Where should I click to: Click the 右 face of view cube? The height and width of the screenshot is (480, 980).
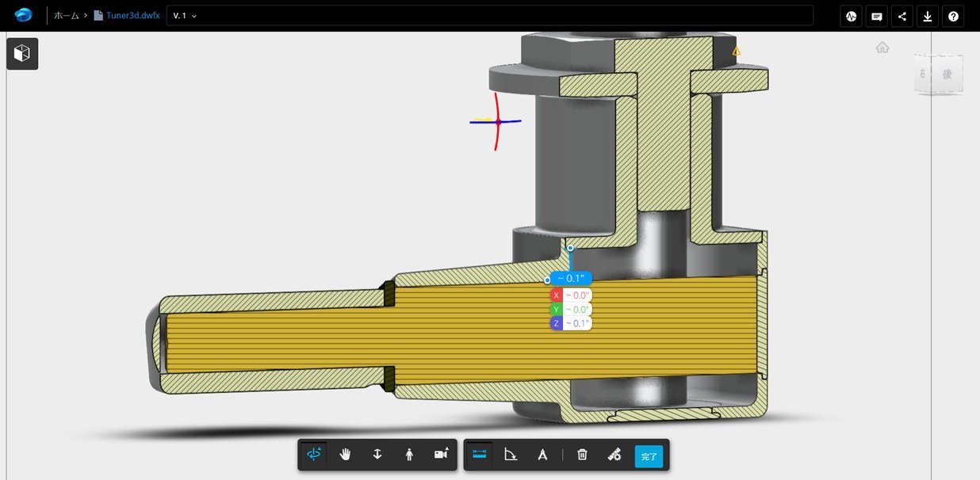pyautogui.click(x=922, y=74)
